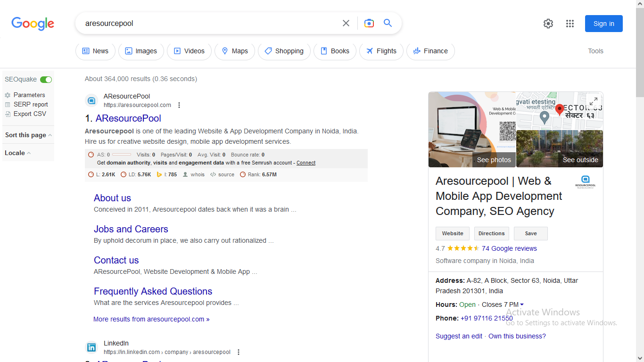Clear the search box with X icon
644x362 pixels.
click(x=346, y=23)
